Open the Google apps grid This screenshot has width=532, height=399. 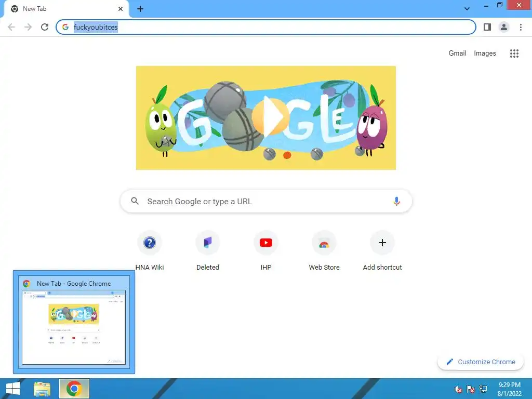(x=514, y=54)
